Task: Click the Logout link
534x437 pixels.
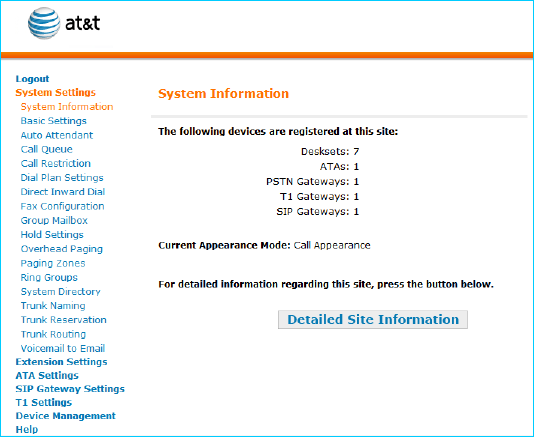Action: tap(32, 79)
